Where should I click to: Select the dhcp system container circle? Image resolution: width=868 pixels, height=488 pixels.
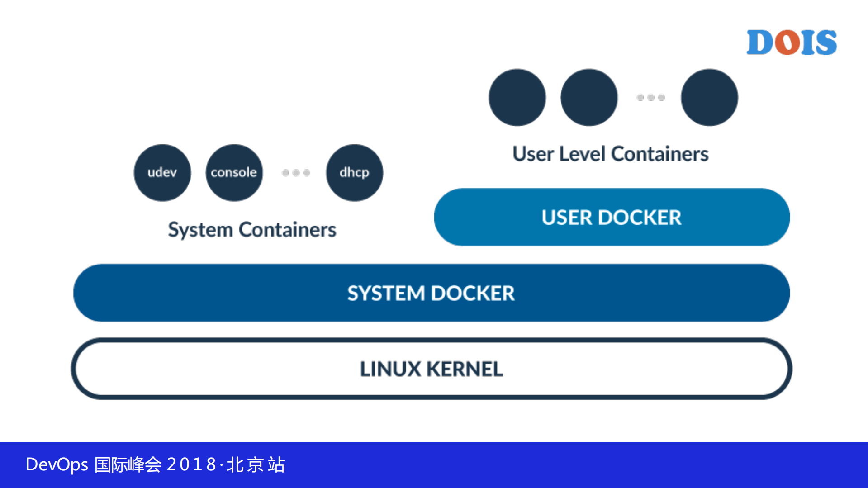pyautogui.click(x=354, y=173)
